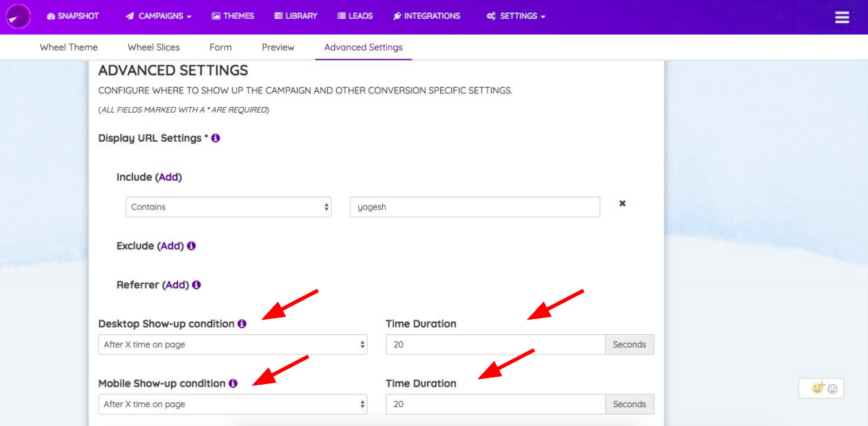
Task: Open Desktop Show-up condition dropdown
Action: coord(232,344)
